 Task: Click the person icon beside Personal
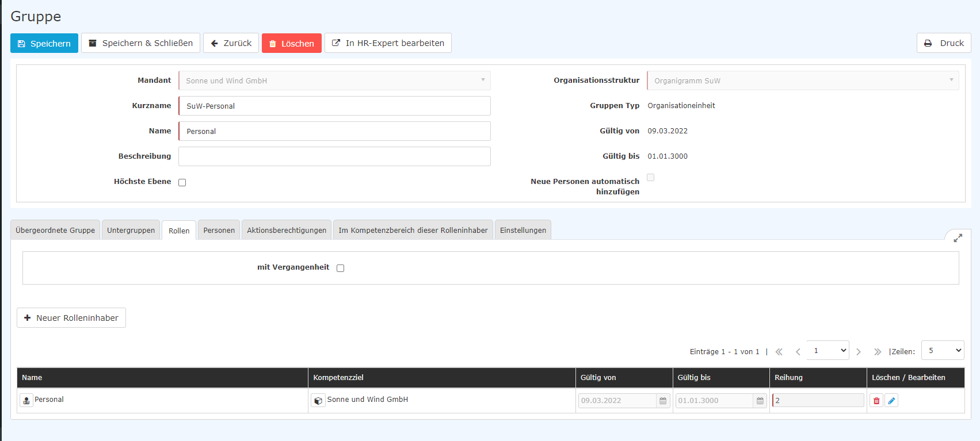coord(26,401)
